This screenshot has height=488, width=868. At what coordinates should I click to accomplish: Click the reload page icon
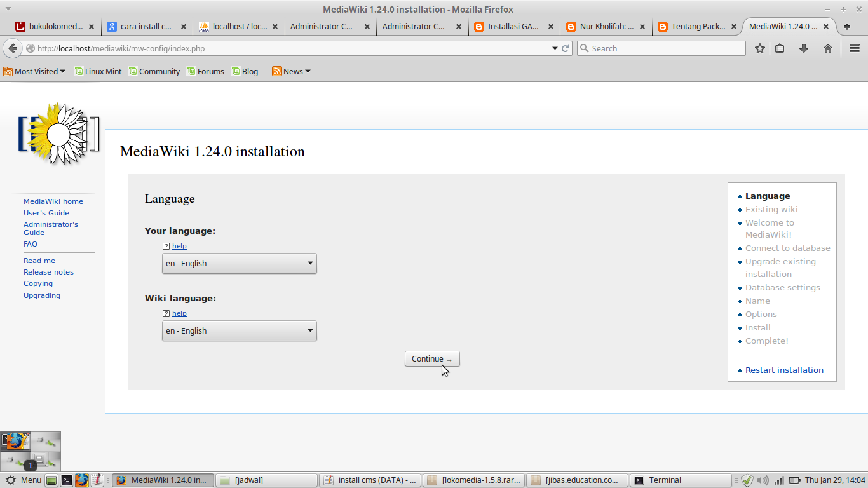[565, 48]
